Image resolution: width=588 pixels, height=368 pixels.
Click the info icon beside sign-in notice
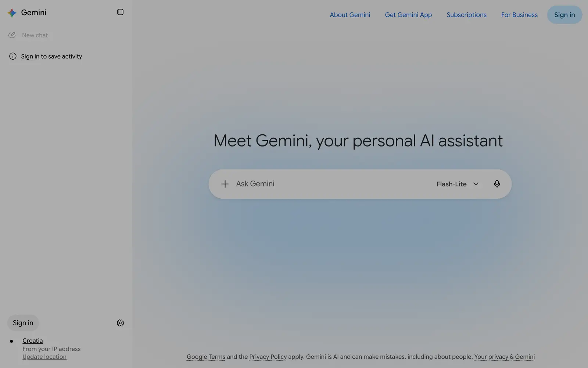[x=13, y=56]
